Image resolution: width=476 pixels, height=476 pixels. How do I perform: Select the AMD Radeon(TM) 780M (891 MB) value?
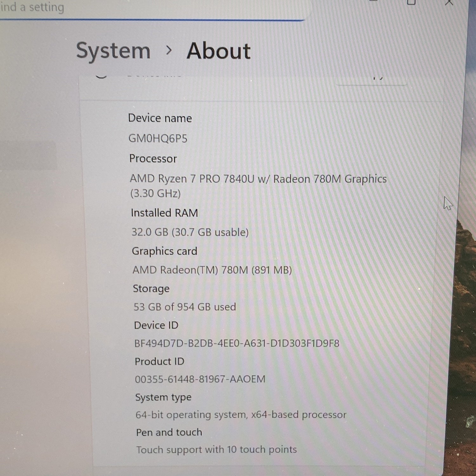(212, 270)
